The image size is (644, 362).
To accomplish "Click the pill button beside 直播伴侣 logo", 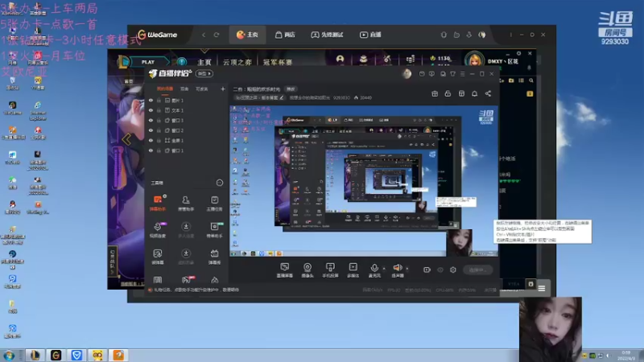I will [x=204, y=73].
